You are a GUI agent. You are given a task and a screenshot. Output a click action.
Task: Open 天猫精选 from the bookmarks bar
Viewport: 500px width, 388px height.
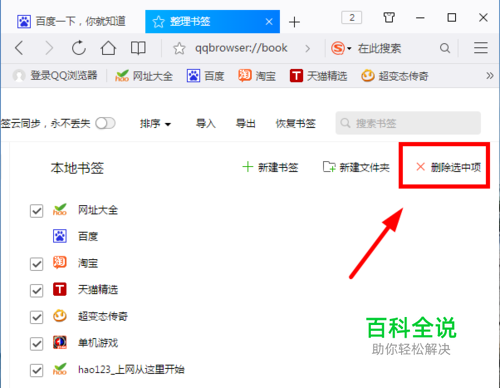coord(318,76)
